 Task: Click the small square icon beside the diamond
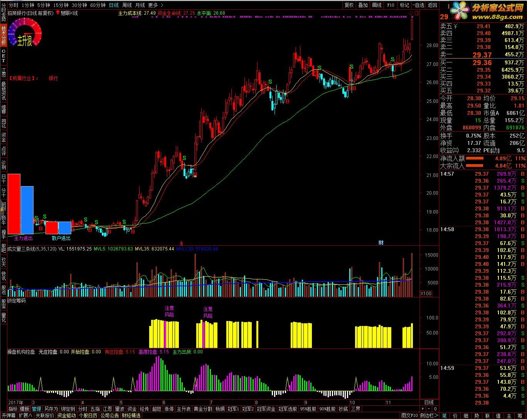click(417, 13)
